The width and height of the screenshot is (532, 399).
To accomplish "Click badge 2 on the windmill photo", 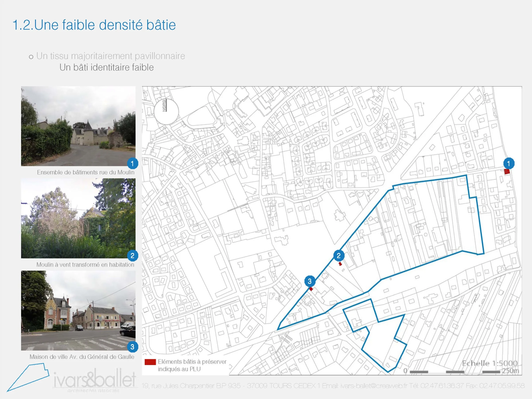I will click(x=132, y=256).
